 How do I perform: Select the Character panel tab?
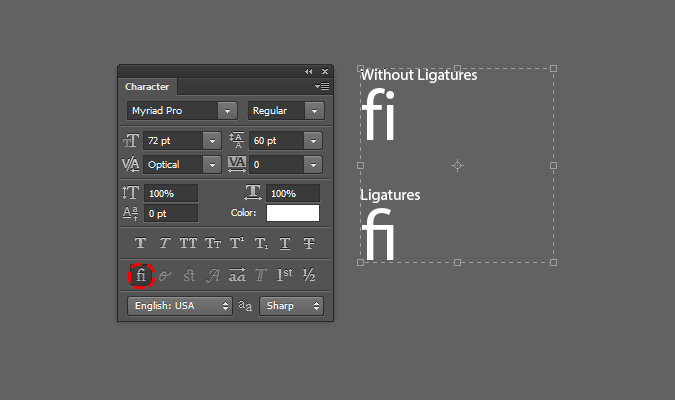147,87
